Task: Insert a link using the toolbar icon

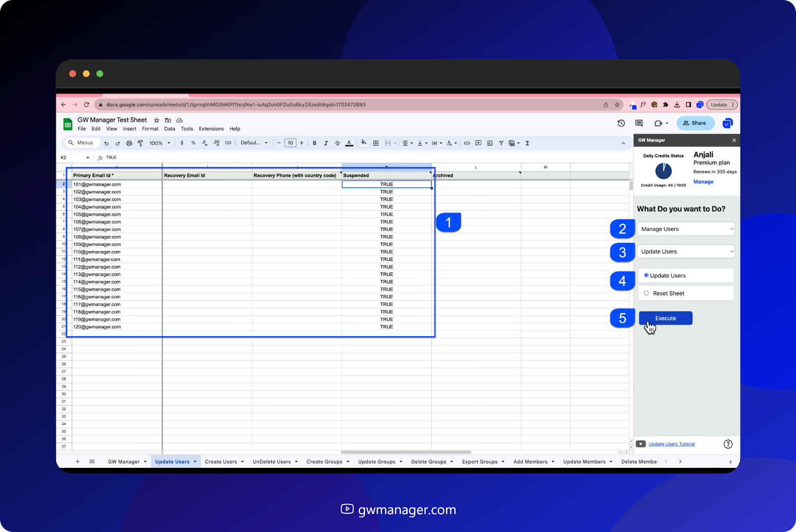Action: [x=467, y=143]
